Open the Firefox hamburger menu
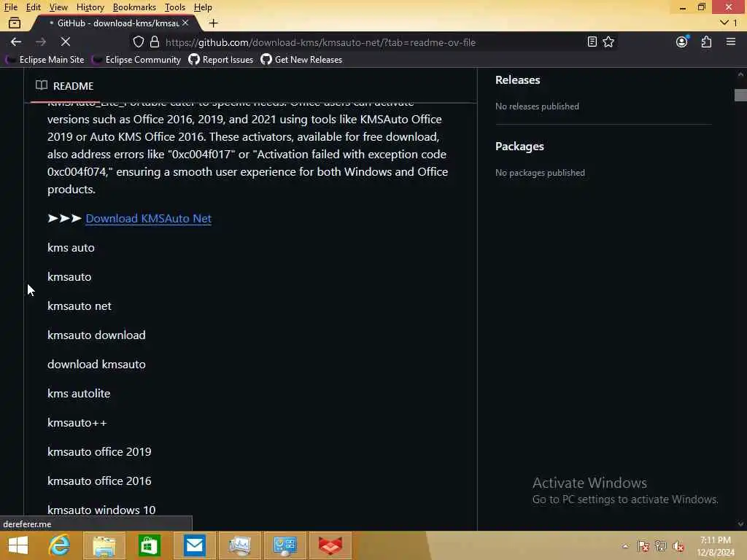 click(731, 42)
